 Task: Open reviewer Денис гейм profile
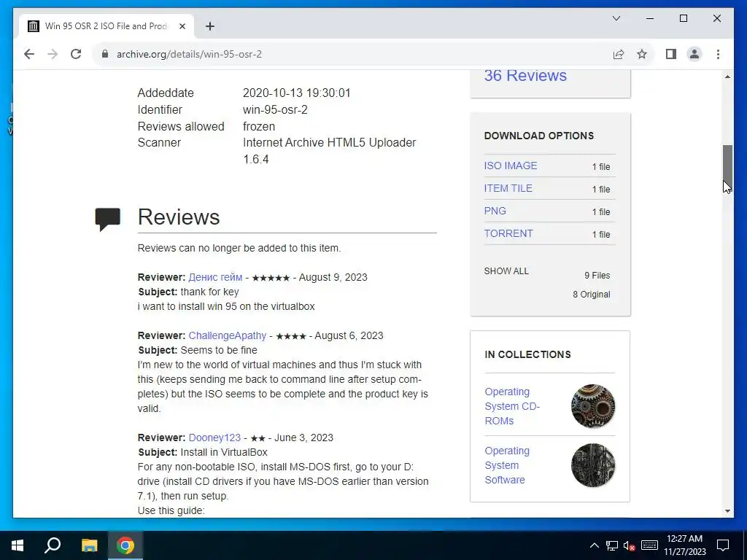point(215,277)
